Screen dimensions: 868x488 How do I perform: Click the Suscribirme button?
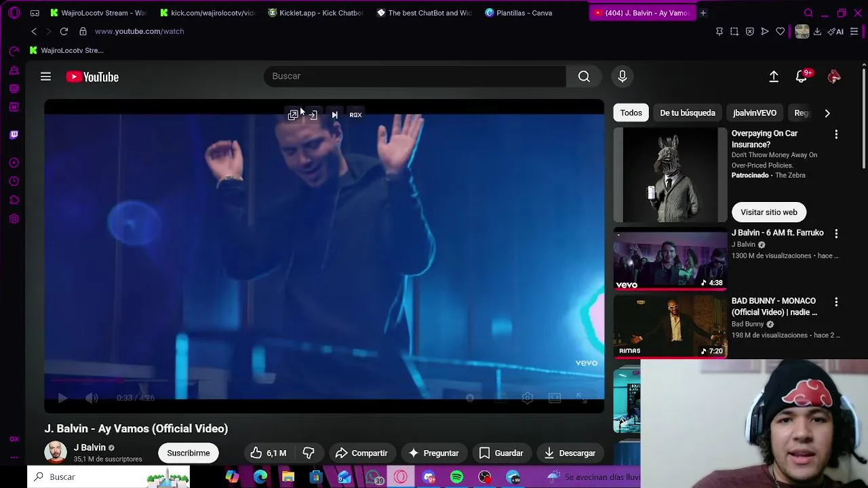point(189,453)
